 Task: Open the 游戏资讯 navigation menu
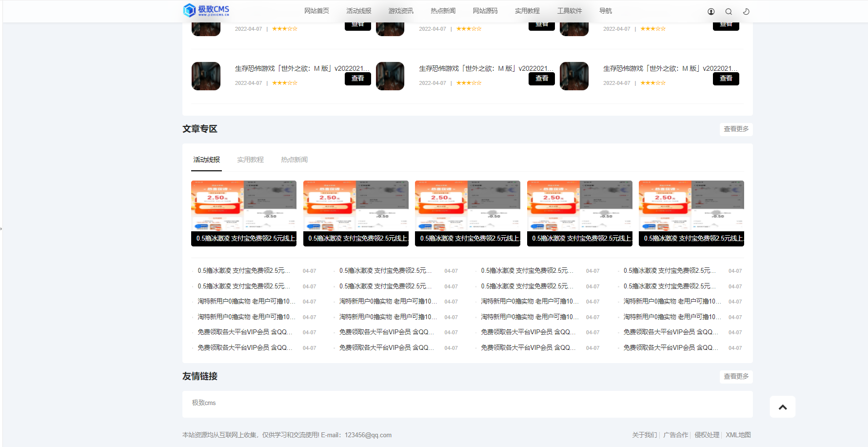(x=400, y=10)
